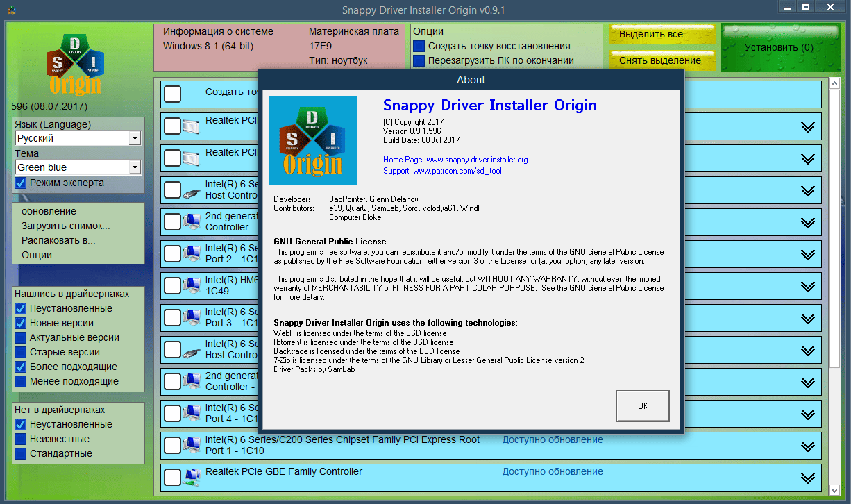Image resolution: width=851 pixels, height=504 pixels.
Task: Click the large logo in About dialog
Action: tap(313, 140)
